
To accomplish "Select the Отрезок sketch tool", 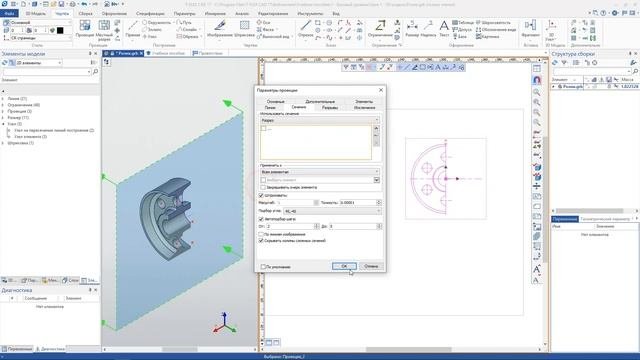I will [305, 29].
